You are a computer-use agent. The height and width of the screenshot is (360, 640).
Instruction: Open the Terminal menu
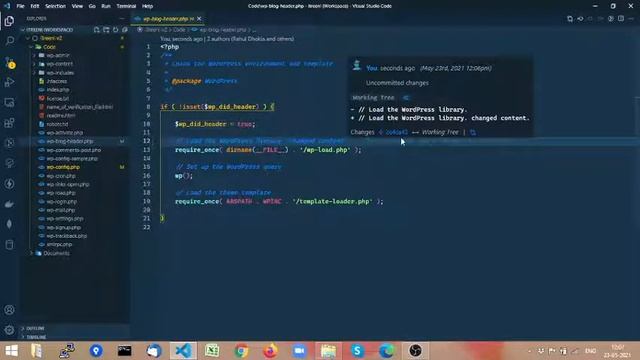point(126,6)
